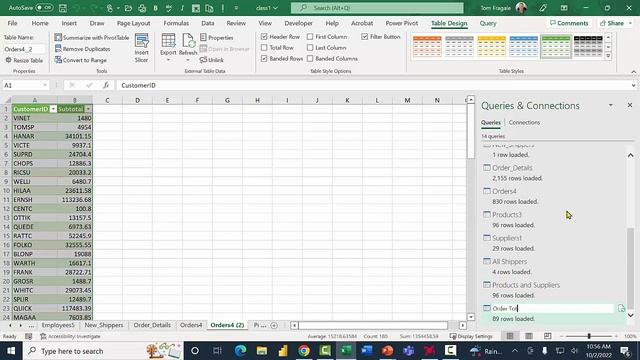Image resolution: width=640 pixels, height=360 pixels.
Task: Click the add new sheet plus icon
Action: pos(274,325)
